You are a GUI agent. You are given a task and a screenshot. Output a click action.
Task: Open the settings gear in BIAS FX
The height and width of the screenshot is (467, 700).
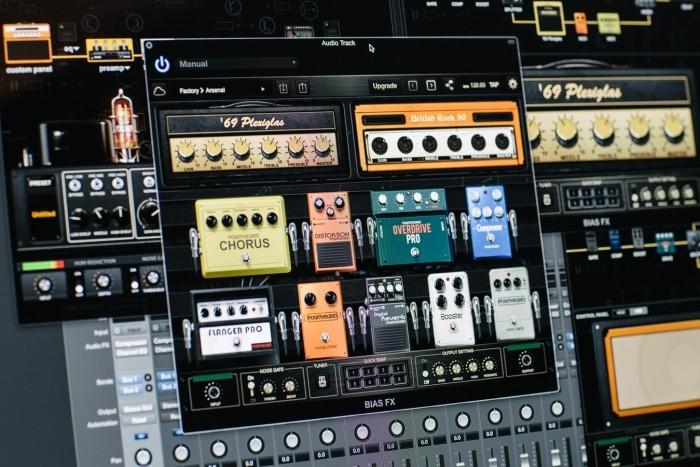(512, 83)
